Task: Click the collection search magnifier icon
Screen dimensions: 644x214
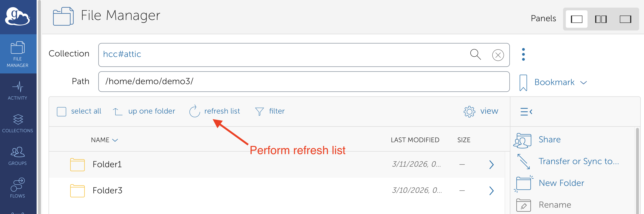Action: (x=475, y=54)
